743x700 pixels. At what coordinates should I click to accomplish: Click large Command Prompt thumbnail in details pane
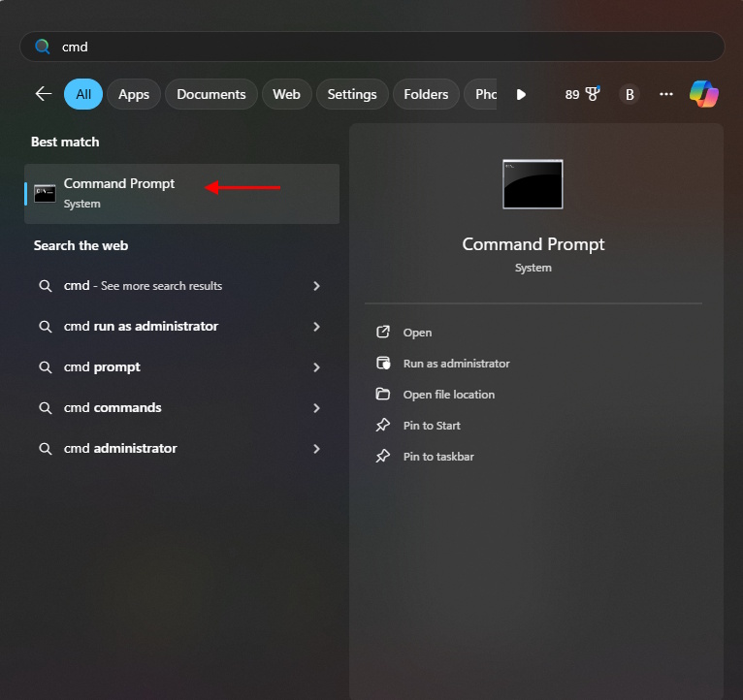coord(533,184)
